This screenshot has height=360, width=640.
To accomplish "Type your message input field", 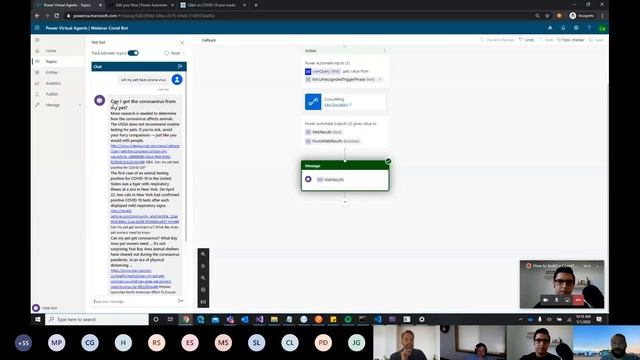I will click(x=134, y=301).
